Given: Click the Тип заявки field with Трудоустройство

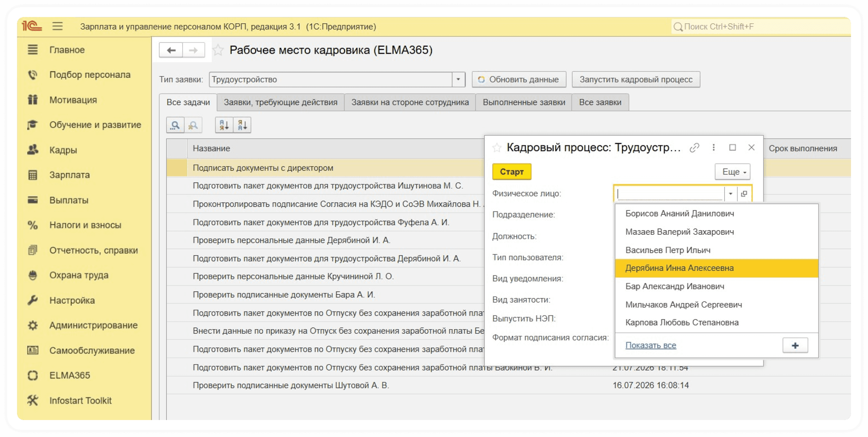Looking at the screenshot, I should 330,80.
